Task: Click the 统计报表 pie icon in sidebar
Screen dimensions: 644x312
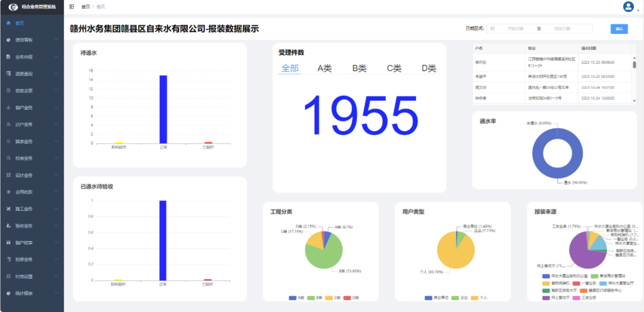Action: click(x=8, y=293)
